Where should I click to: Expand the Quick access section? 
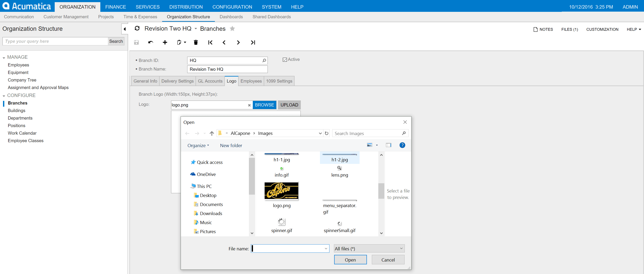(187, 162)
